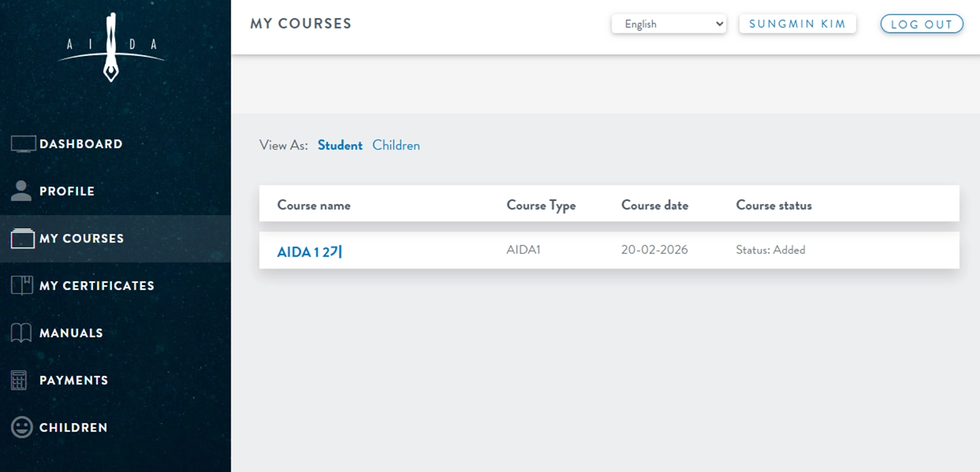Screen dimensions: 980x472
Task: Click the AIDA diver logo
Action: (x=112, y=47)
